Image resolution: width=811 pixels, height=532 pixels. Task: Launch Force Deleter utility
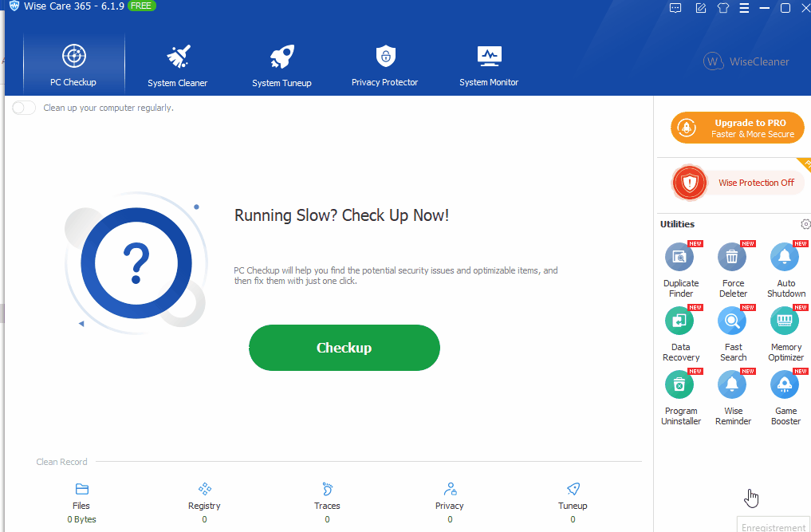(x=733, y=270)
